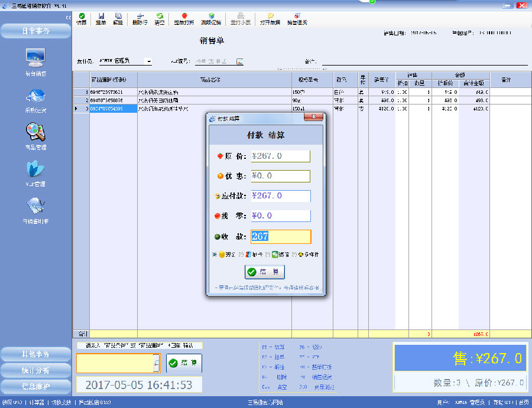Click the 结算 button in payment dialog
Image resolution: width=532 pixels, height=408 pixels.
coord(265,272)
